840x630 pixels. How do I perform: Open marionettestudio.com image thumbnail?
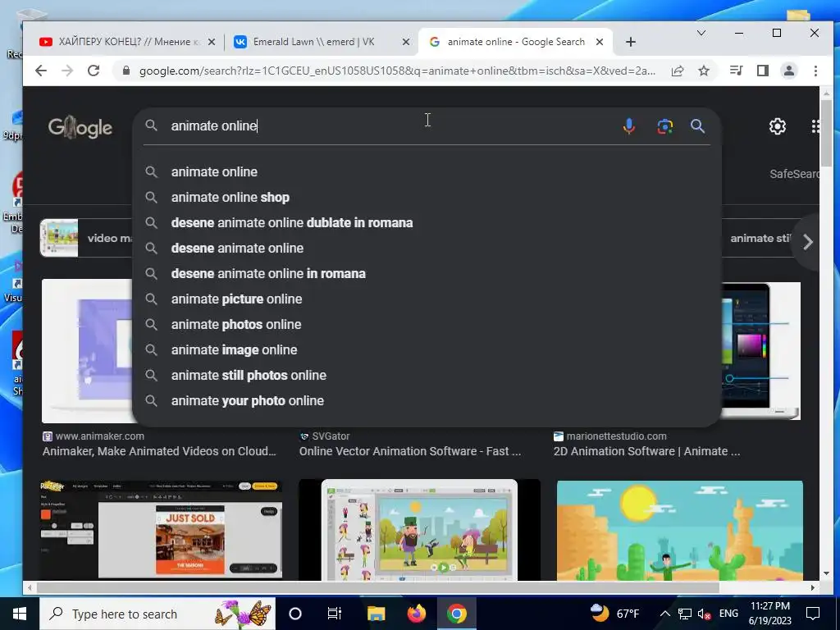tap(760, 351)
